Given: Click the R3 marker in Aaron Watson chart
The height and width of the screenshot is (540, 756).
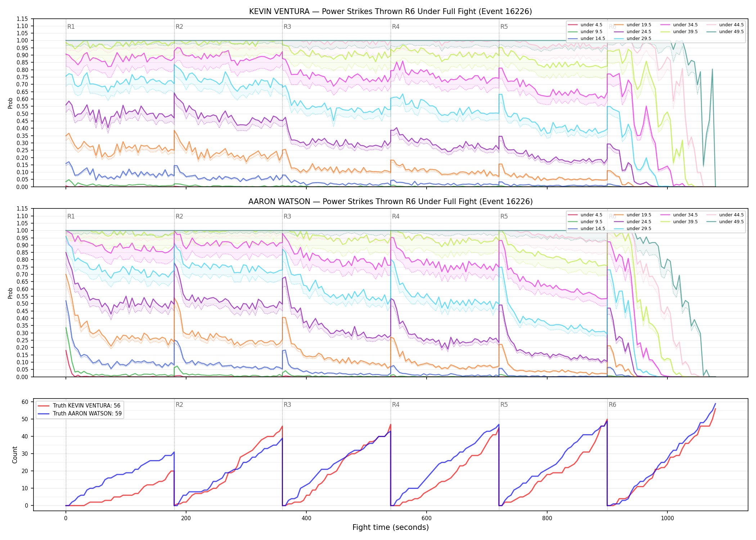Looking at the screenshot, I should point(287,216).
